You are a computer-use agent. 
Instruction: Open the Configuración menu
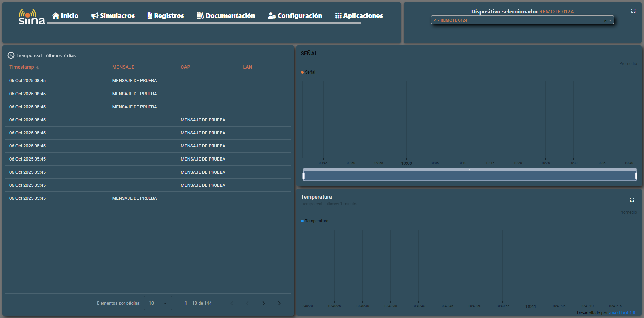pyautogui.click(x=295, y=16)
